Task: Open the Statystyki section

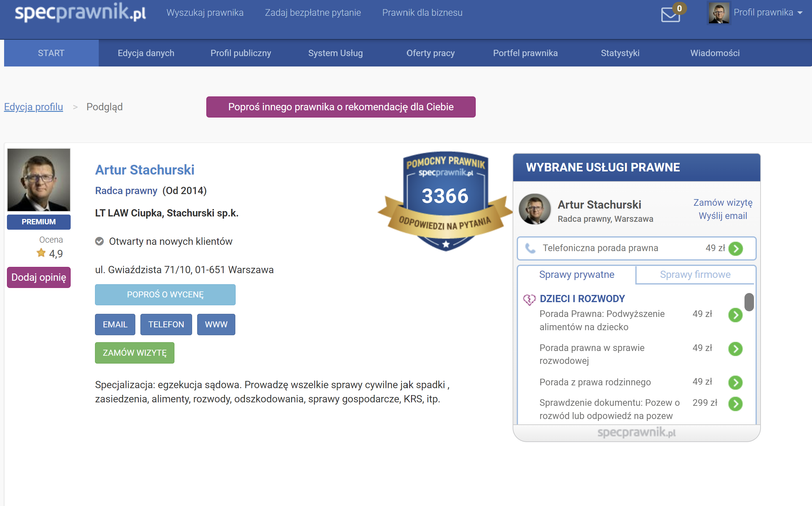Action: [620, 53]
